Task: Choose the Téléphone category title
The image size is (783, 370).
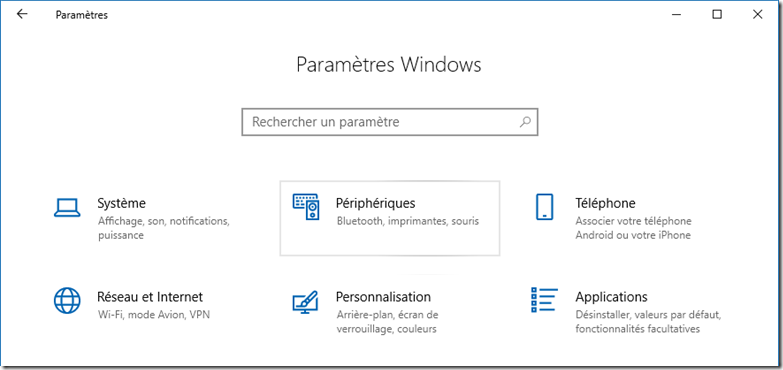Action: pos(605,203)
